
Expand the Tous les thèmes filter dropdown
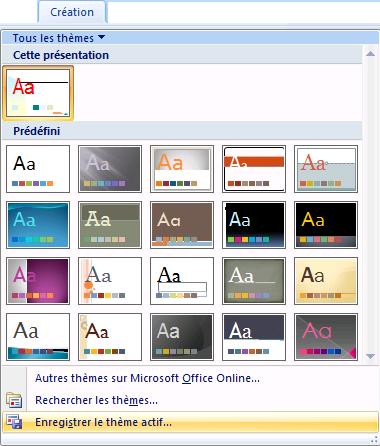pos(59,38)
